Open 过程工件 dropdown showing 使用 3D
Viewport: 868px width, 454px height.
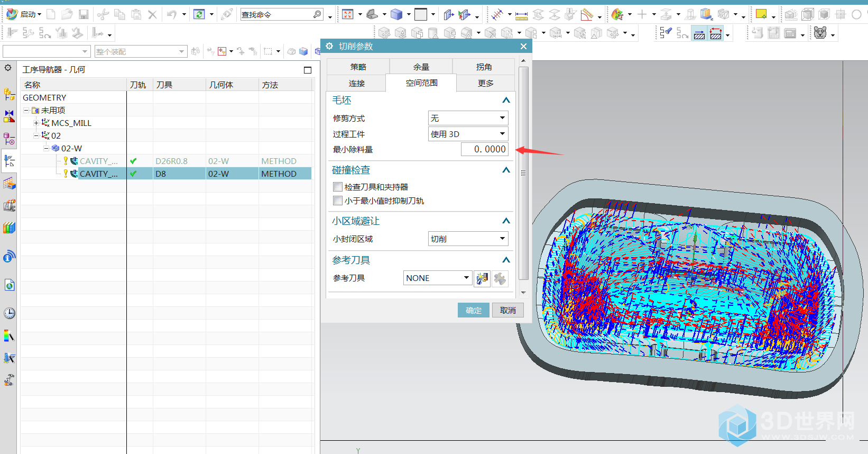tap(468, 134)
